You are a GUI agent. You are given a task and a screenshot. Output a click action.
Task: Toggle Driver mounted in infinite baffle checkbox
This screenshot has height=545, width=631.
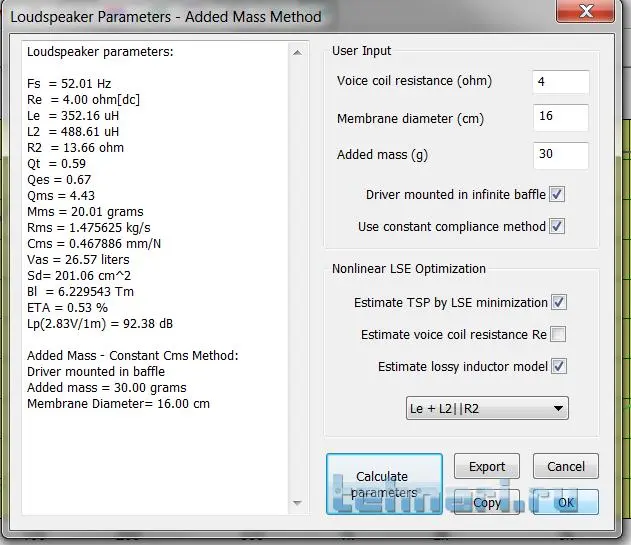(x=557, y=194)
